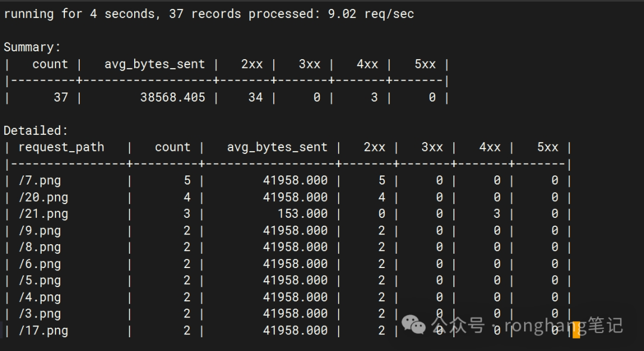Click the /21.png request path entry

pyautogui.click(x=44, y=213)
